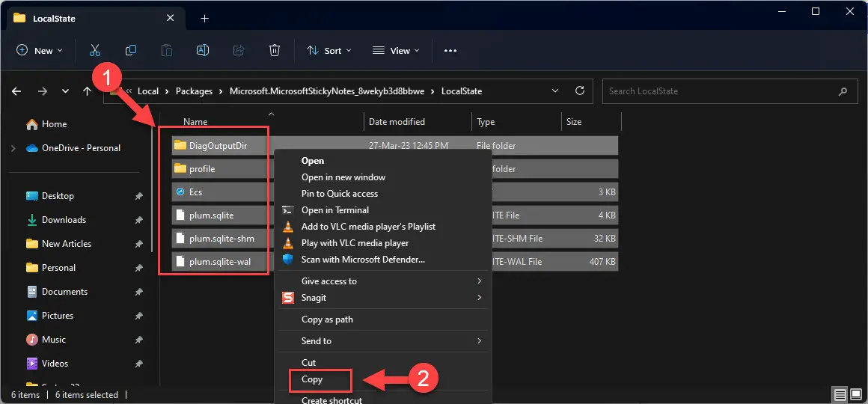The height and width of the screenshot is (404, 868).
Task: Open New Articles in sidebar
Action: tap(67, 243)
